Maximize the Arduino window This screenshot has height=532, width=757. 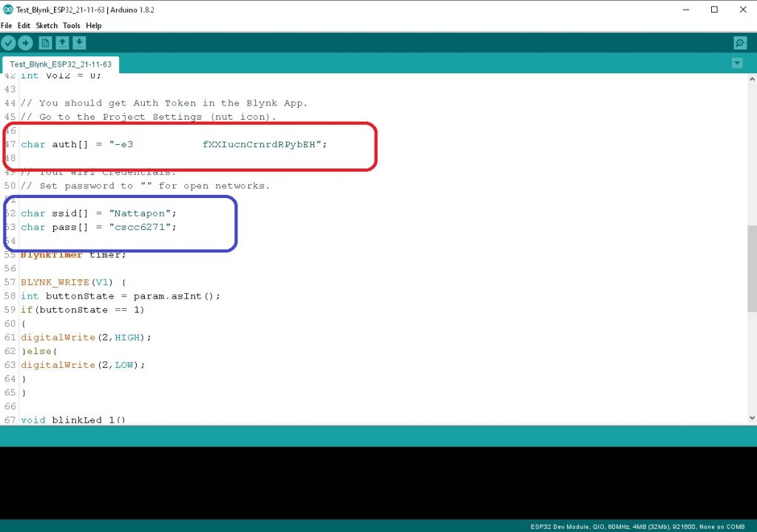[x=715, y=10]
